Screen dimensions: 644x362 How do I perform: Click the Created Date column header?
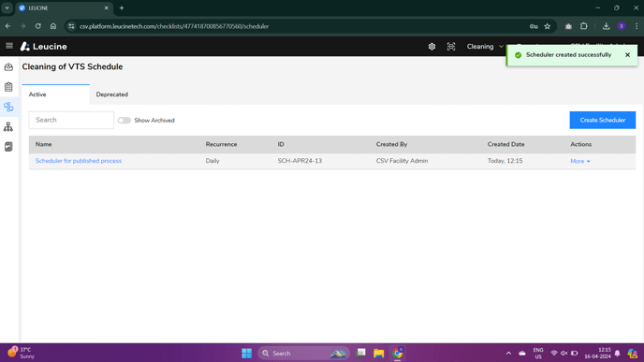(505, 144)
